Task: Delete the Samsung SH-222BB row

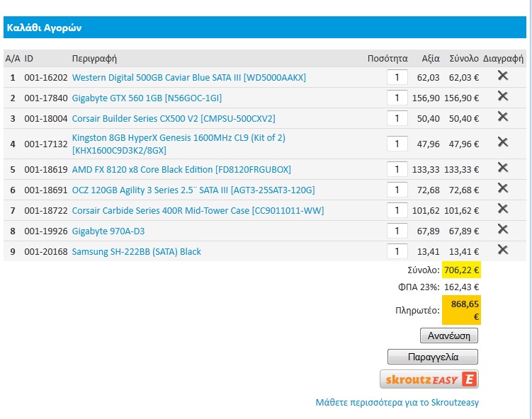Action: tap(503, 250)
